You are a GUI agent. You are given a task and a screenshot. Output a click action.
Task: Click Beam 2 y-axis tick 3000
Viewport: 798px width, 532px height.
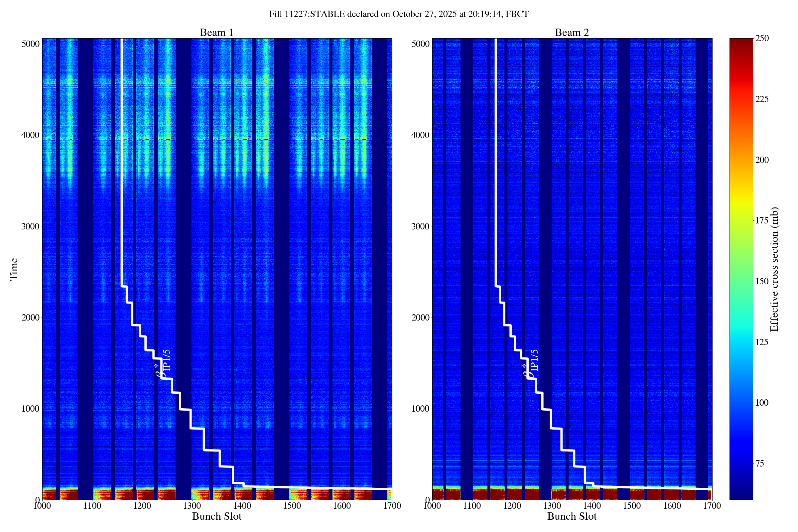(420, 226)
